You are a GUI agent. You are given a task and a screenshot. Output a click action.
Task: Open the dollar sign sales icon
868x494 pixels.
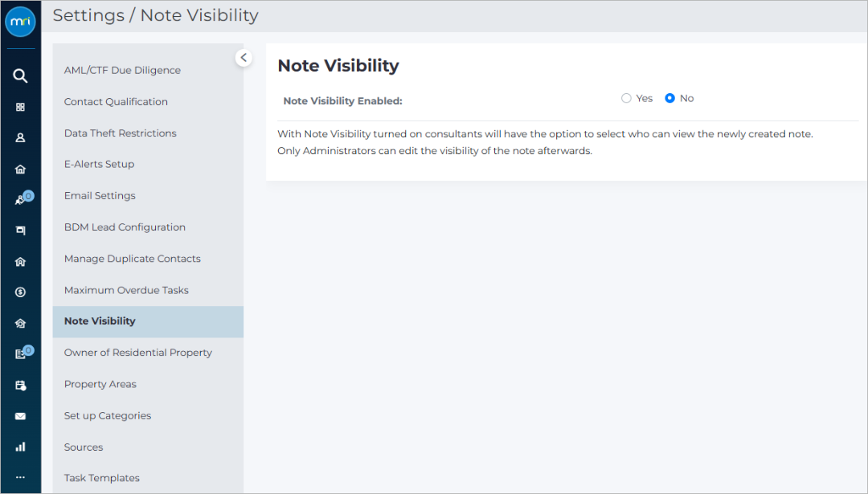(x=20, y=292)
